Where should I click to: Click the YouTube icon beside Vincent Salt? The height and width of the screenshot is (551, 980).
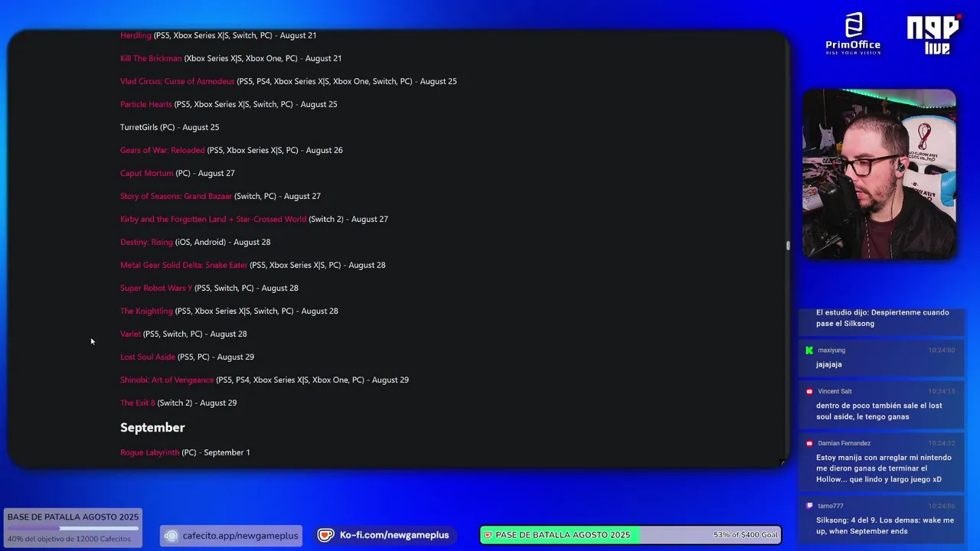pos(809,391)
